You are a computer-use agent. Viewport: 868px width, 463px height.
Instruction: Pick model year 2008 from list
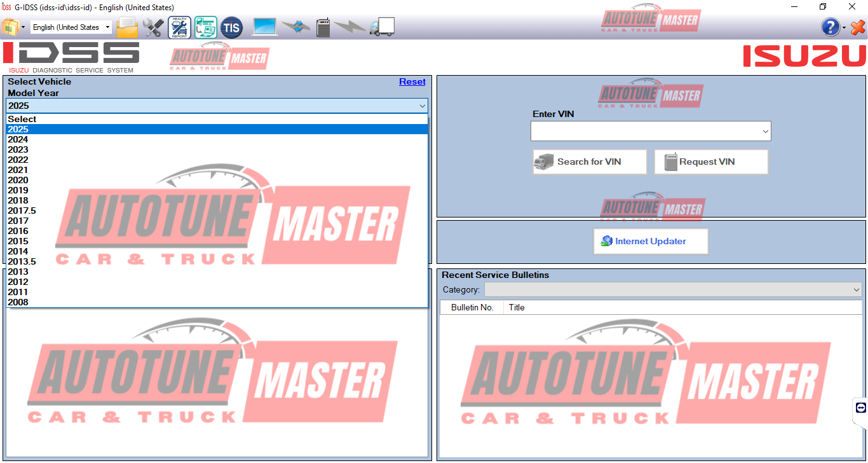(18, 302)
